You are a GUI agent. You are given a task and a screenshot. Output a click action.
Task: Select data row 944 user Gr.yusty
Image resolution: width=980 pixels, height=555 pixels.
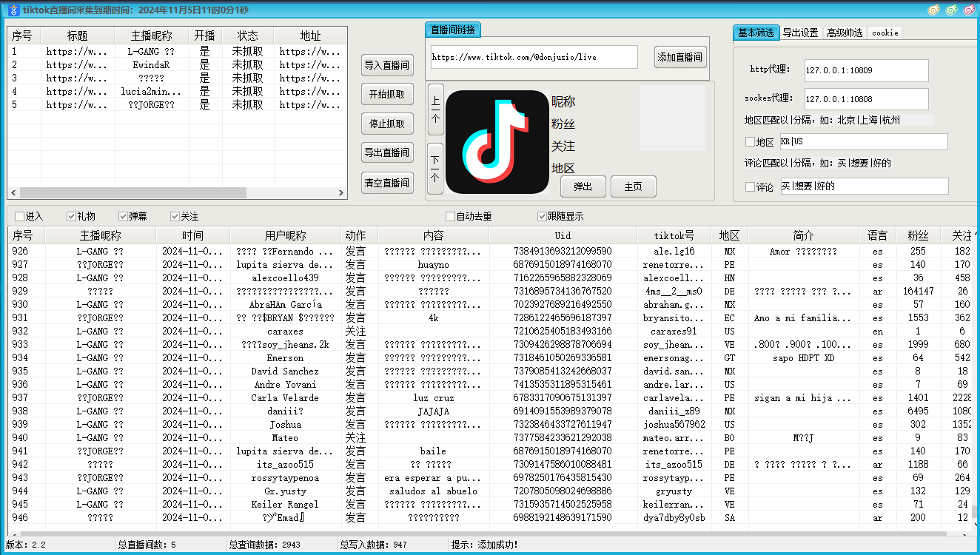point(489,491)
